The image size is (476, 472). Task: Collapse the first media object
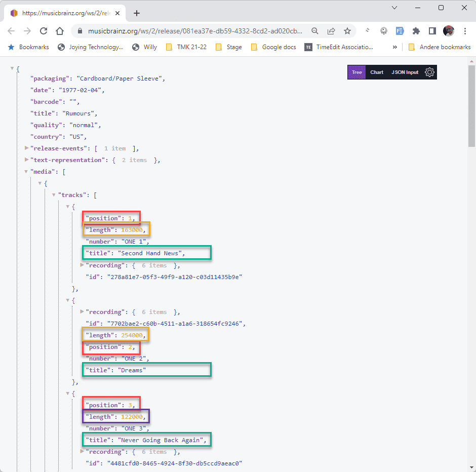coord(40,183)
